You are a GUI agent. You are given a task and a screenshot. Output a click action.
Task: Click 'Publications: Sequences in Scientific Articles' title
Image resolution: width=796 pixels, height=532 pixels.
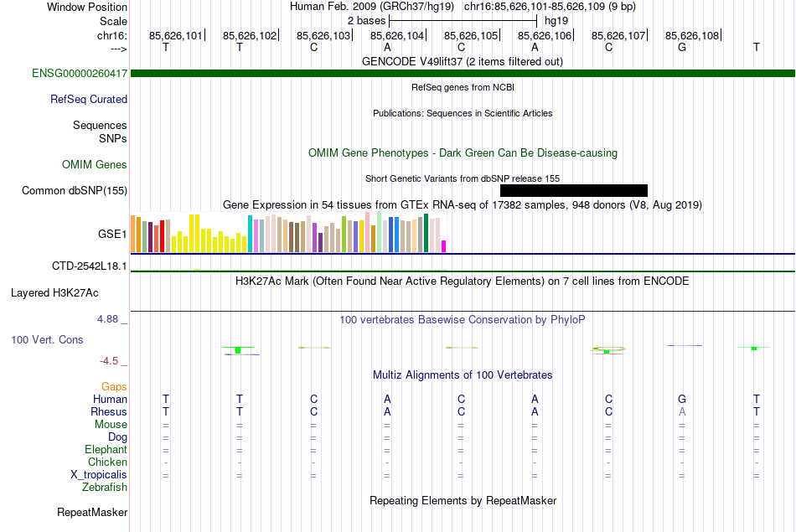pos(463,113)
